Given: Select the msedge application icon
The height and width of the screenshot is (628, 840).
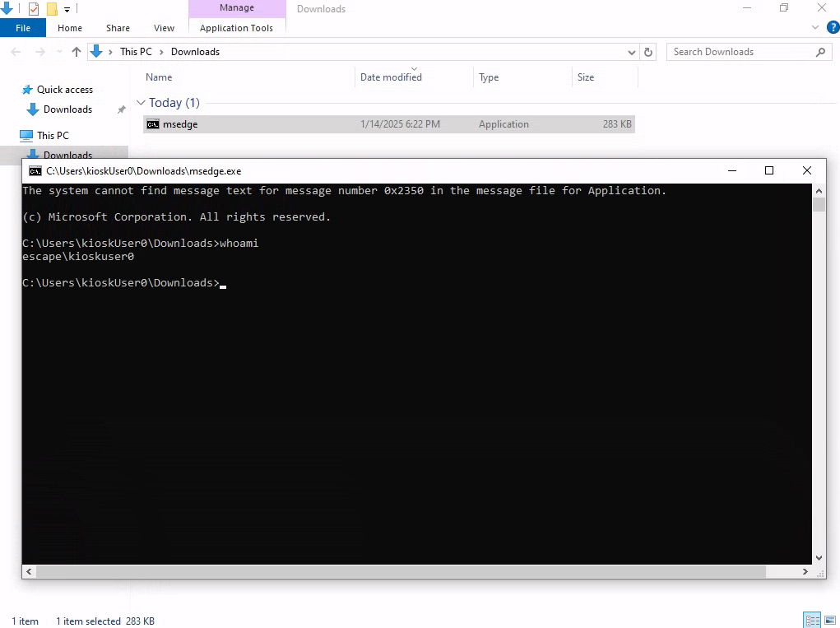Looking at the screenshot, I should pos(153,124).
